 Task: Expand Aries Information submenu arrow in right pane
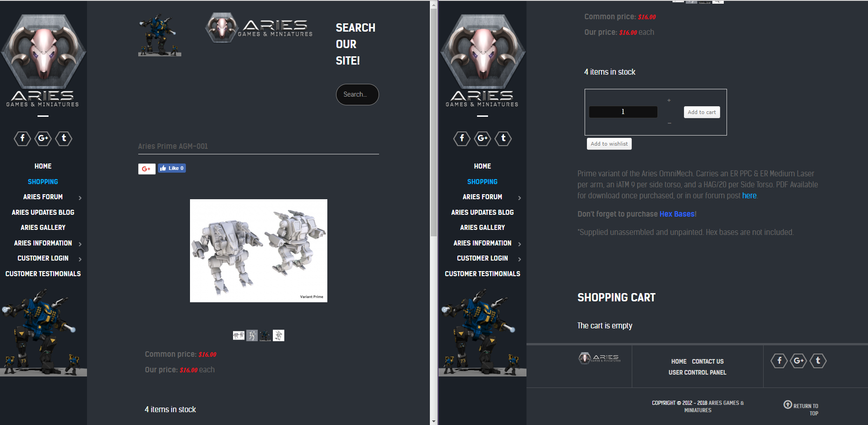point(520,244)
